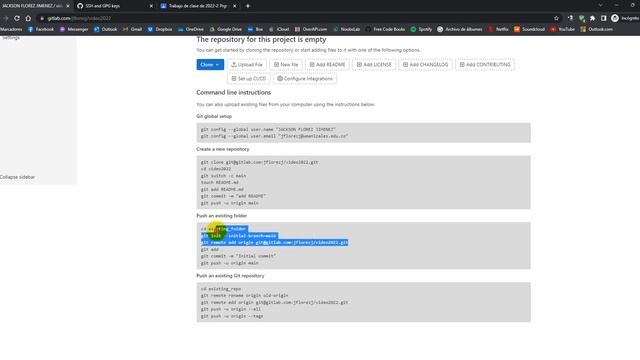640x360 pixels.
Task: Reload the current page
Action: tap(17, 18)
